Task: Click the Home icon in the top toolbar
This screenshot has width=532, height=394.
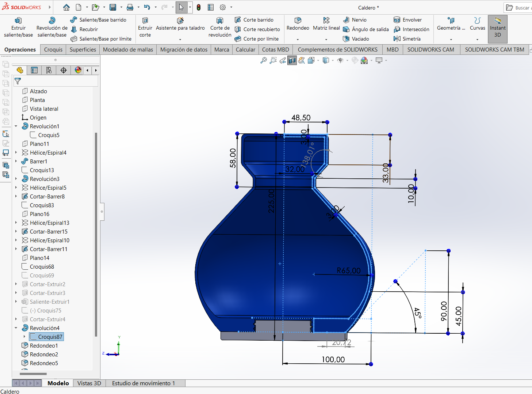Action: pyautogui.click(x=66, y=7)
